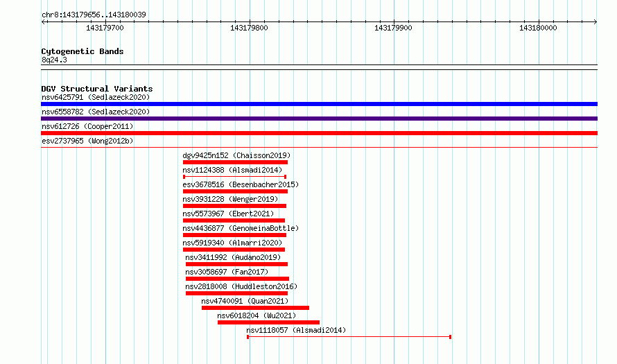The width and height of the screenshot is (617, 364).
Task: Select the red bar below the nsv4740091 label
Action: [255, 308]
